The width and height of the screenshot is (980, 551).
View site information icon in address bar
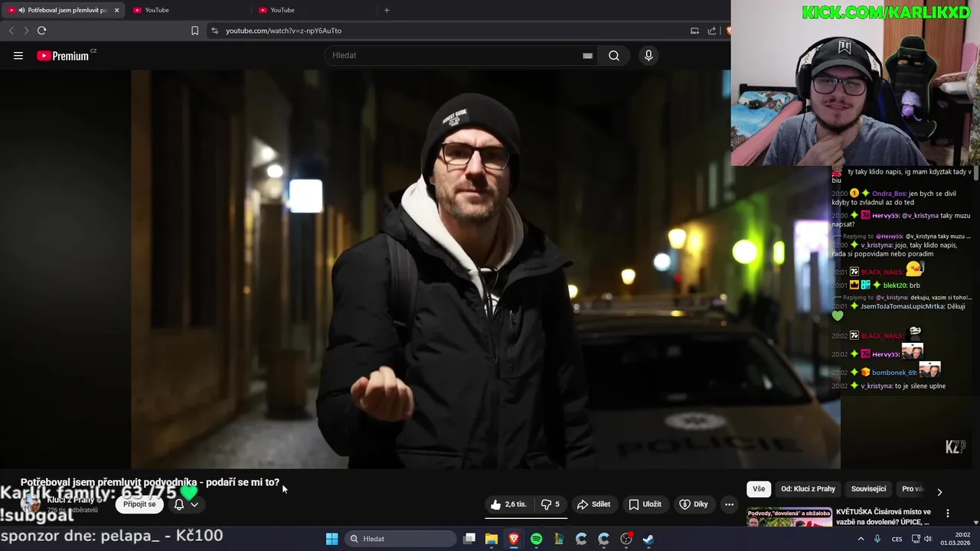214,31
